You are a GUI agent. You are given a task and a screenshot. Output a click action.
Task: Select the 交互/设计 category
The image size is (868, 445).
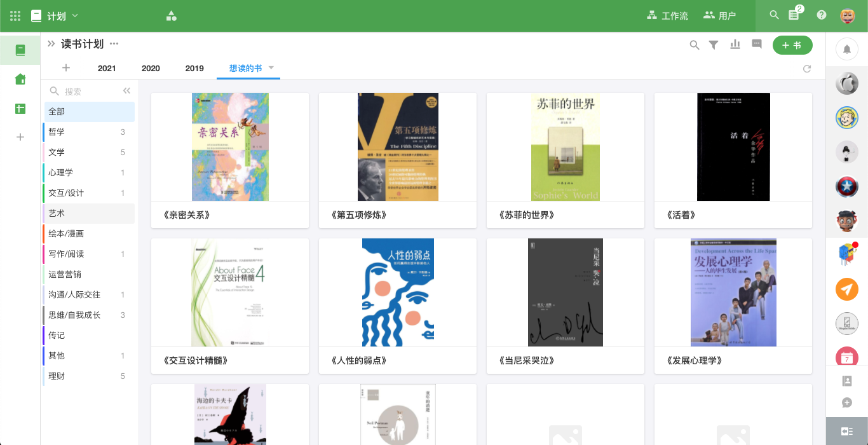click(89, 193)
